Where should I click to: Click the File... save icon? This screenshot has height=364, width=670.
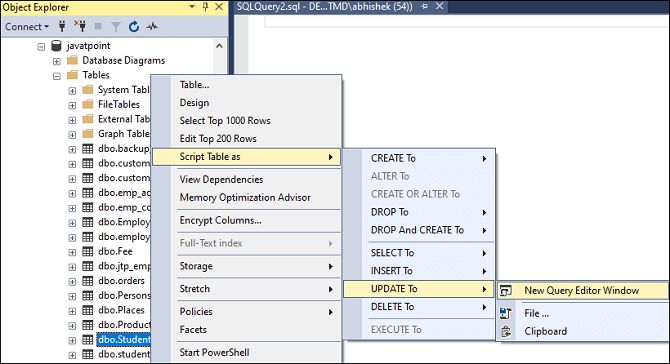(x=505, y=313)
